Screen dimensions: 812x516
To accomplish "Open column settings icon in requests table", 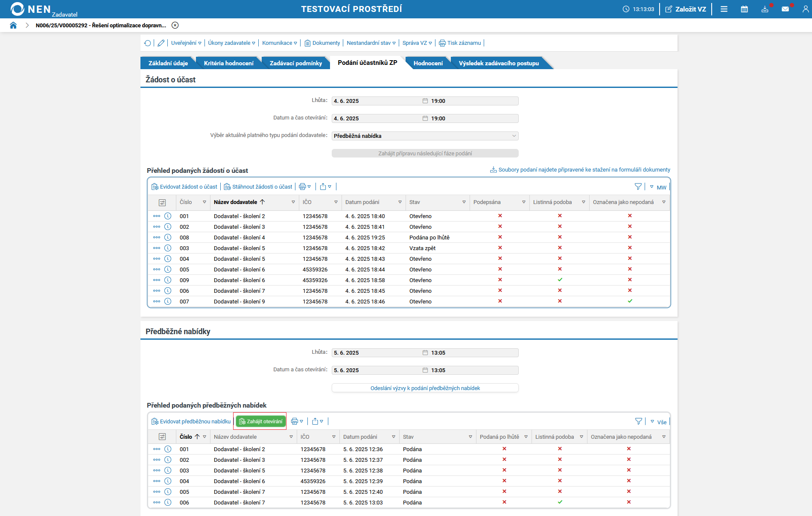I will 162,202.
